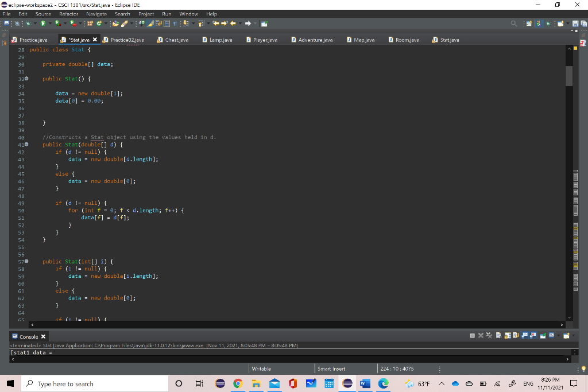The image size is (588, 392).
Task: Collapse the Stat(double[] d) constructor at line 41
Action: pyautogui.click(x=26, y=144)
